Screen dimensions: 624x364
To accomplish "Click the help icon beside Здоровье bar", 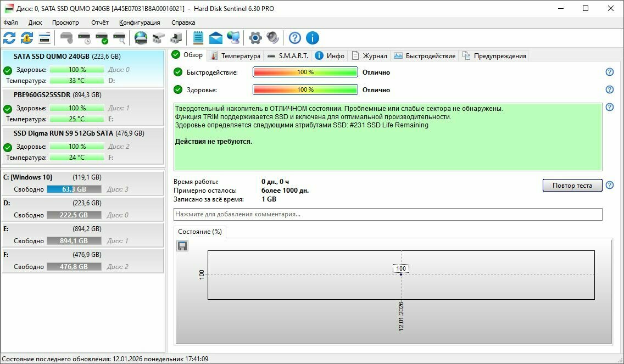I will click(x=610, y=89).
